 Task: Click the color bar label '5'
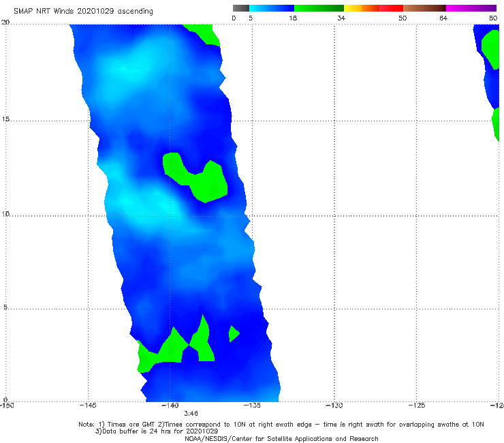(251, 18)
